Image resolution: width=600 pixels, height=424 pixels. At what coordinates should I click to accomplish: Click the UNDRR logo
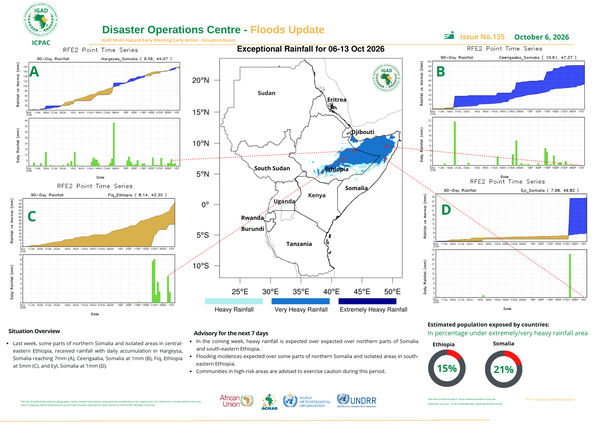(357, 400)
